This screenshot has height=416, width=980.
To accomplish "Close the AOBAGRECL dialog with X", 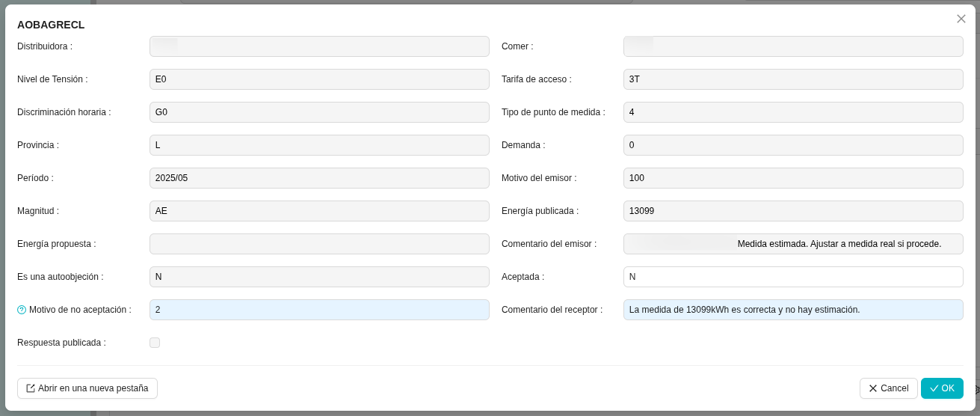I will [x=961, y=19].
